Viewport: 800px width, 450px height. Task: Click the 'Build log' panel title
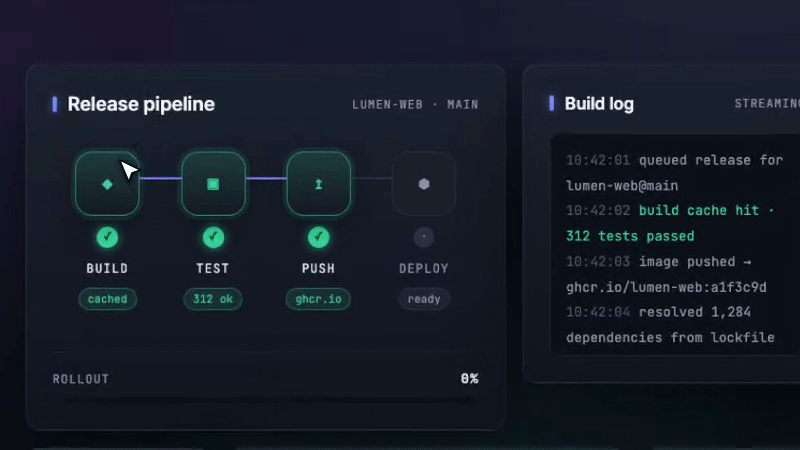tap(599, 104)
